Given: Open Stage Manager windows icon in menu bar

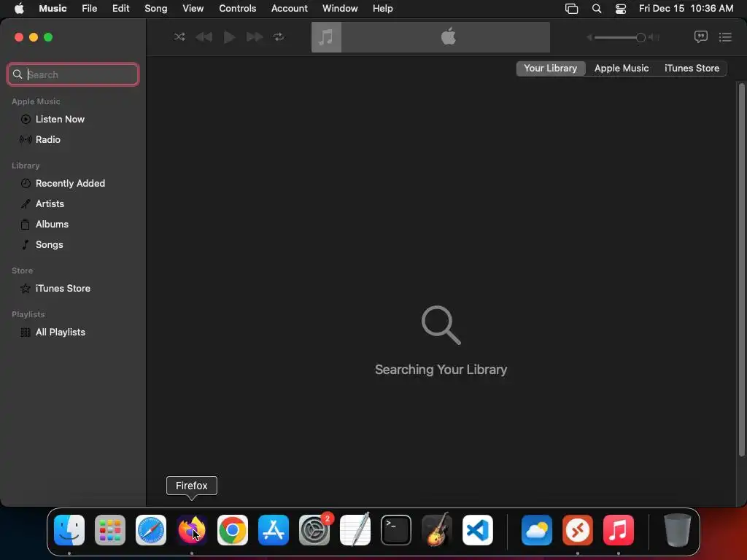Looking at the screenshot, I should [x=572, y=9].
